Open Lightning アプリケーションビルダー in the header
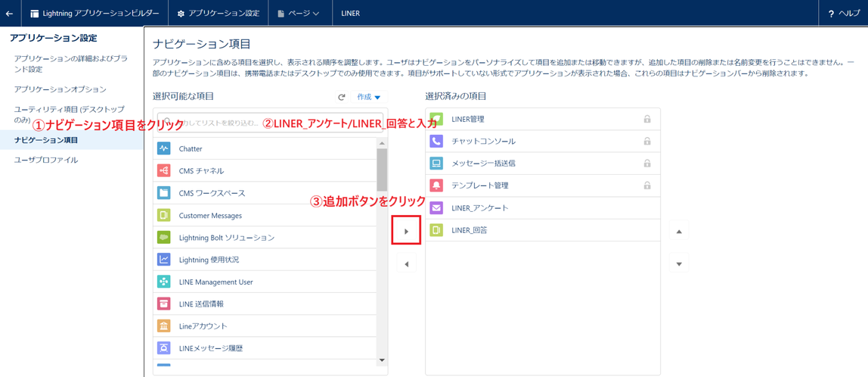Image resolution: width=868 pixels, height=377 pixels. 94,14
